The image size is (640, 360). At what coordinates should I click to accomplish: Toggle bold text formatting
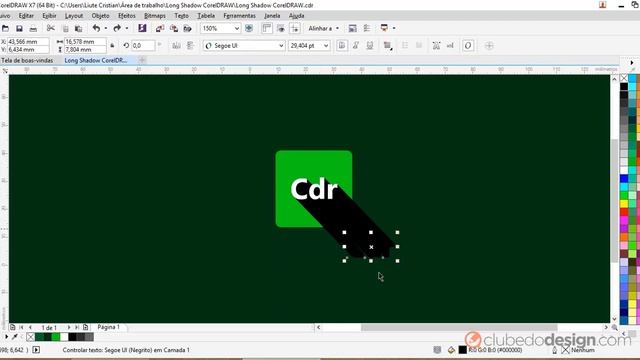(342, 45)
